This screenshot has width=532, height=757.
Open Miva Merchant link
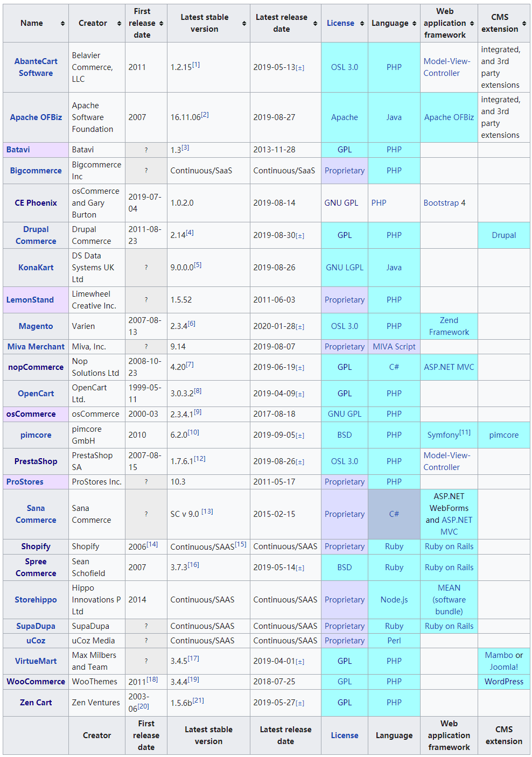click(36, 347)
